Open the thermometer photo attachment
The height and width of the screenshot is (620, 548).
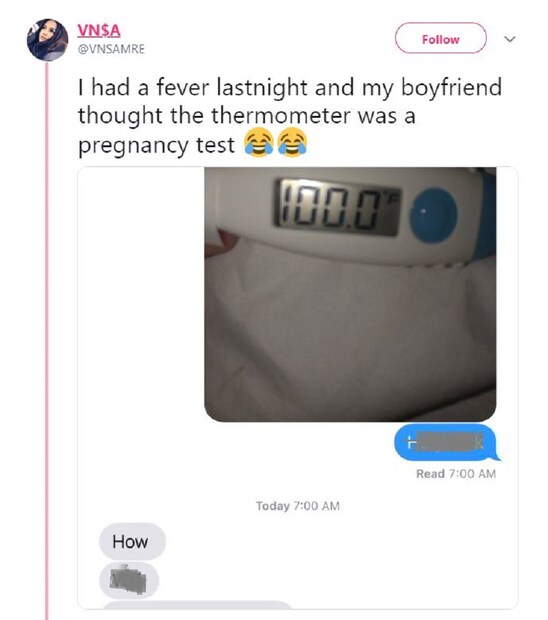click(350, 294)
